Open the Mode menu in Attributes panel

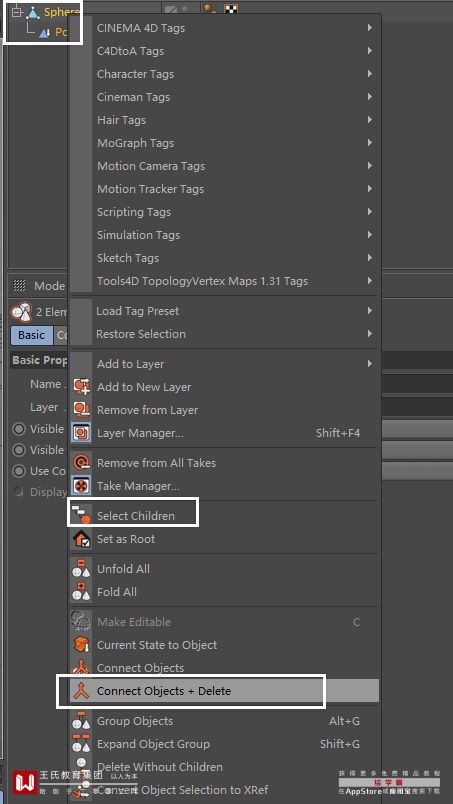(49, 286)
